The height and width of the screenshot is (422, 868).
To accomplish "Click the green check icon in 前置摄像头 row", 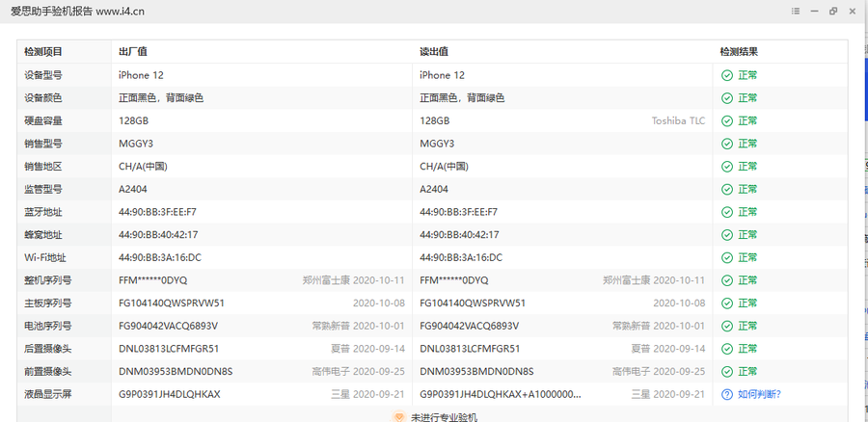I will [x=727, y=372].
